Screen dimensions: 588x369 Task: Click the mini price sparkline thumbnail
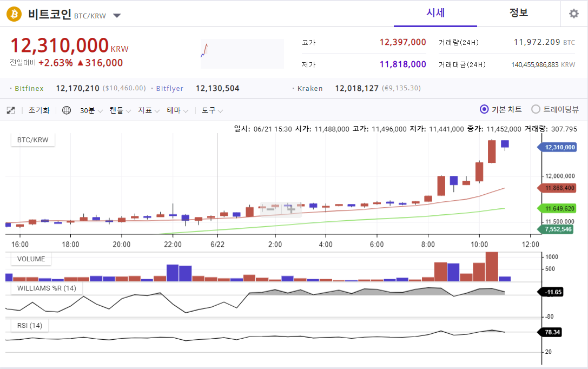242,54
